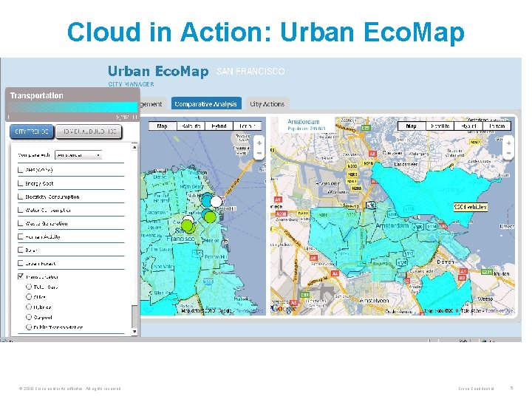Select the Public Transportation radio option

click(29, 327)
